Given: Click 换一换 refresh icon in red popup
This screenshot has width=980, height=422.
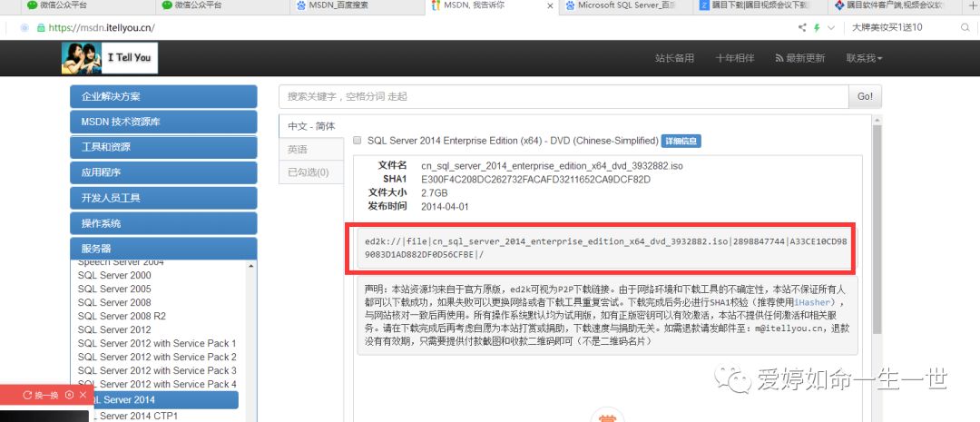Looking at the screenshot, I should coord(27,395).
